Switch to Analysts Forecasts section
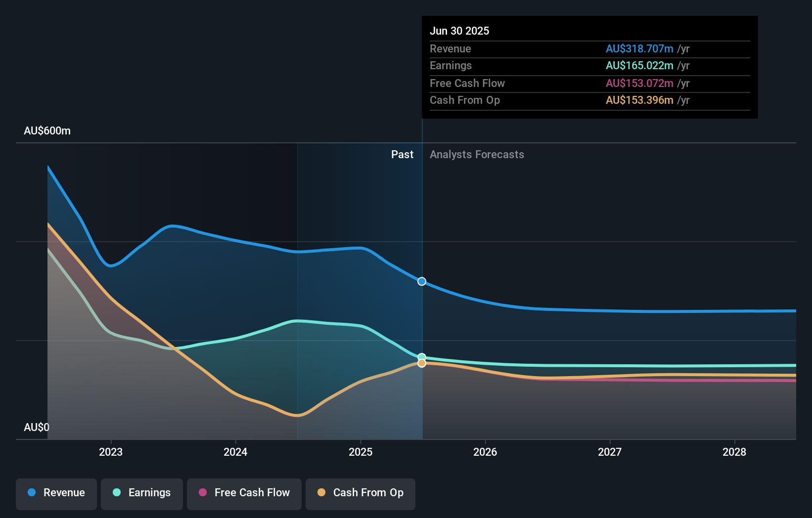 (x=476, y=154)
